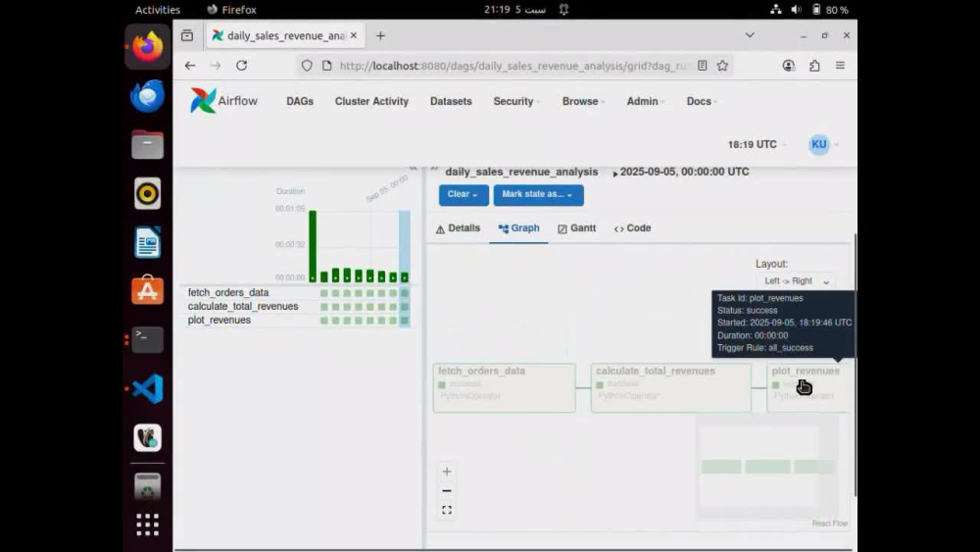Click the Airflow pinwheel logo
This screenshot has height=552, width=980.
tap(203, 101)
